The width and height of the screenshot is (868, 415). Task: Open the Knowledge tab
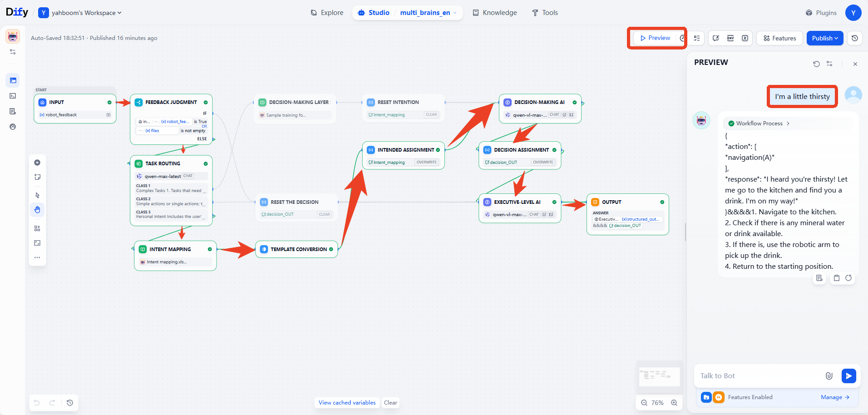click(494, 13)
